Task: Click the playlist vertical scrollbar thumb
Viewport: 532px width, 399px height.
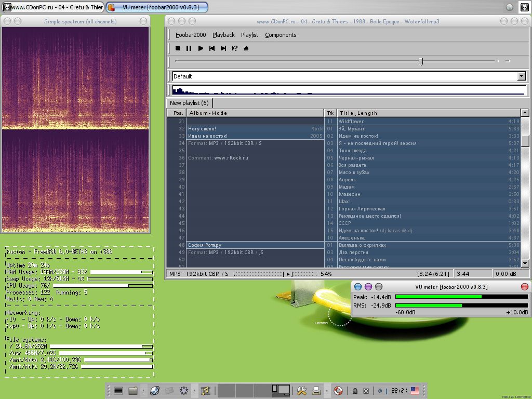Action: [525, 141]
